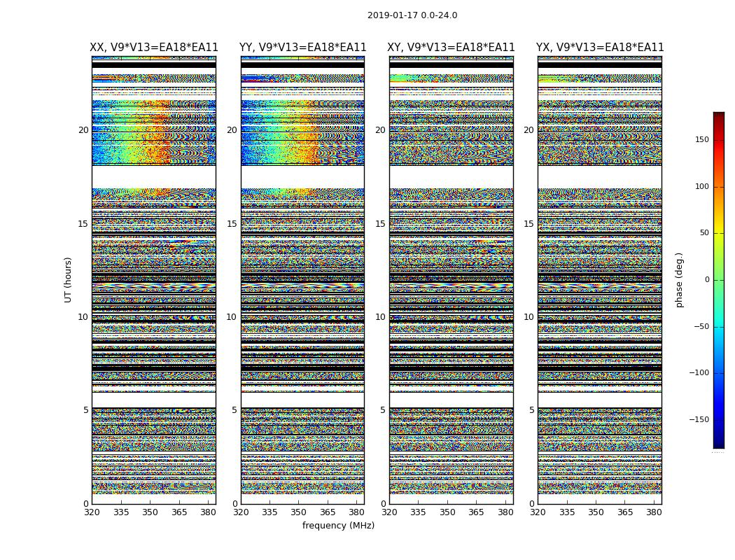Screen dimensions: 735x560
Task: Click the 10 hour tick of YY panel
Action: point(232,317)
